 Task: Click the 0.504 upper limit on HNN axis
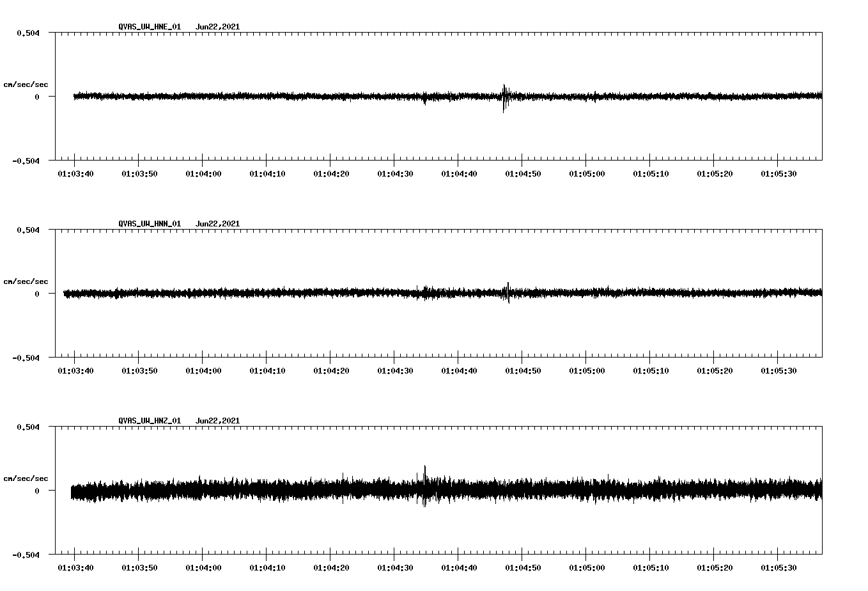tap(28, 230)
